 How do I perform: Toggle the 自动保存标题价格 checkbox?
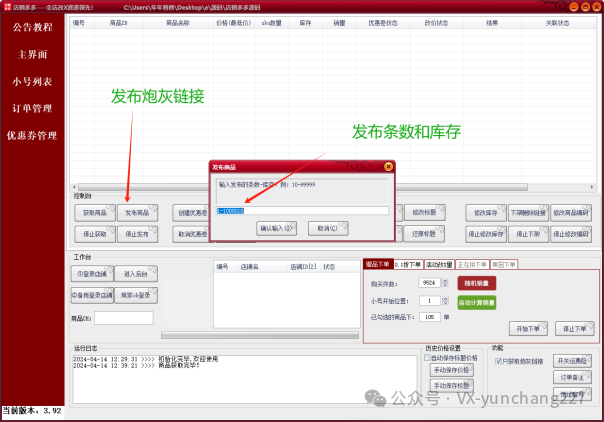(427, 358)
